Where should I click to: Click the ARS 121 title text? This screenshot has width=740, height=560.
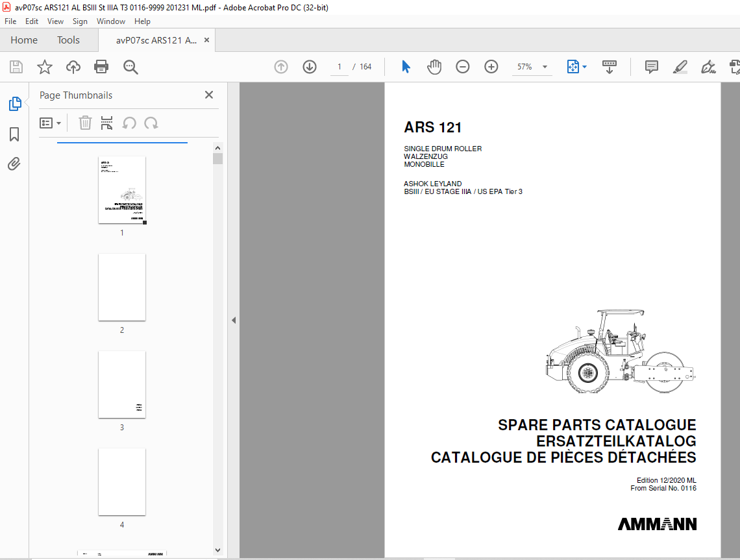click(x=432, y=127)
